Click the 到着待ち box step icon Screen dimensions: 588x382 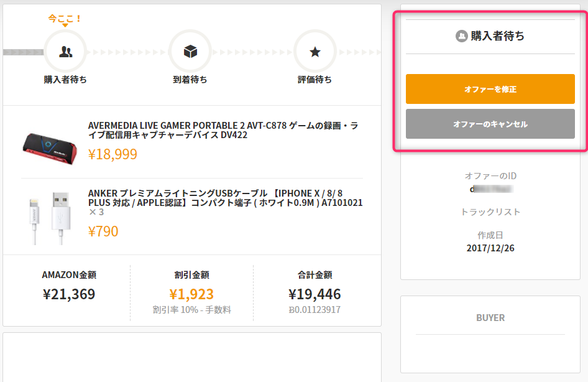click(x=190, y=52)
